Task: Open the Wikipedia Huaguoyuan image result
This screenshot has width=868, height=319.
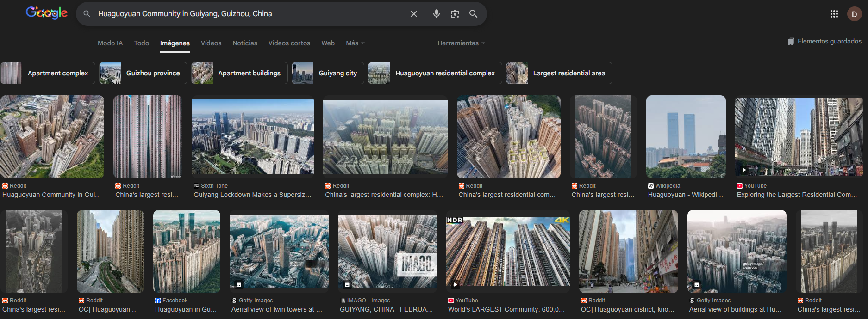Action: point(686,137)
